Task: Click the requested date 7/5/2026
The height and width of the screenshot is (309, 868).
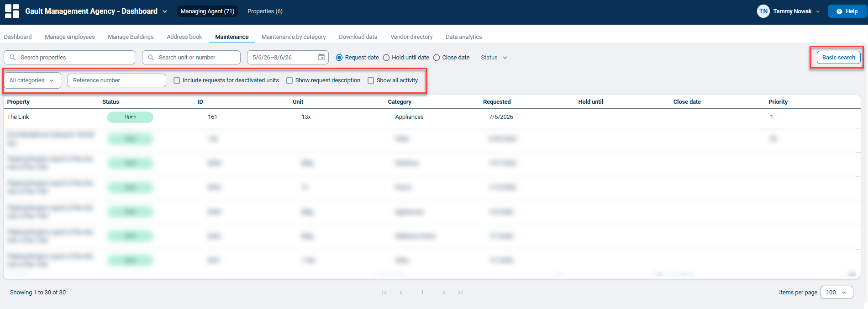Action: tap(501, 117)
